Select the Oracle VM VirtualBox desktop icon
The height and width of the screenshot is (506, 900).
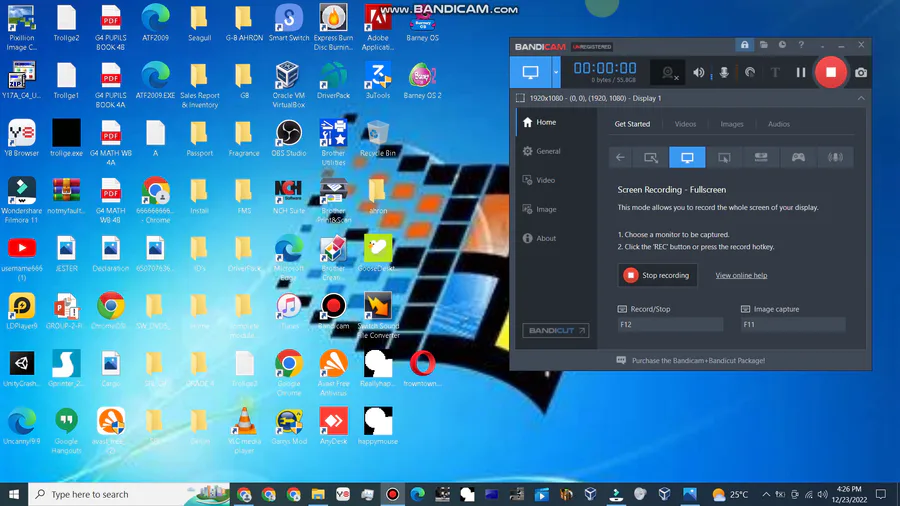289,84
